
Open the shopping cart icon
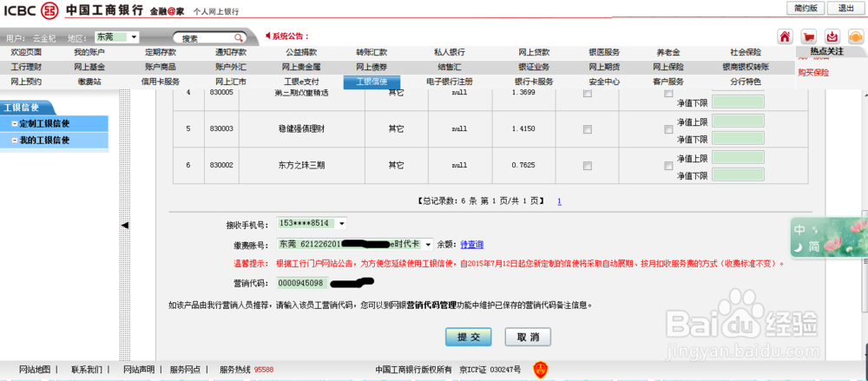pos(808,36)
